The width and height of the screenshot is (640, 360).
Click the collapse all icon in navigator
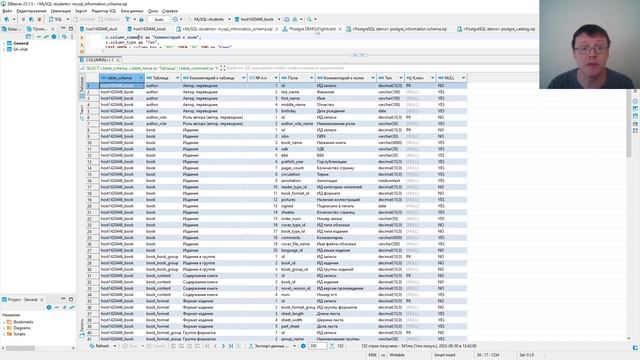click(38, 37)
